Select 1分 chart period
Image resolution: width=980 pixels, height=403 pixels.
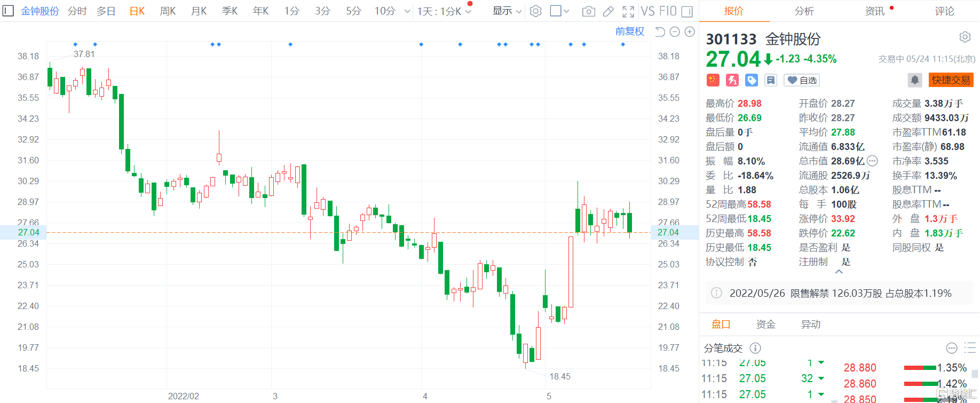pos(291,11)
